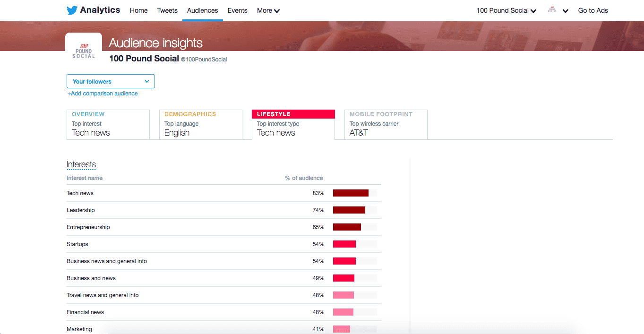Click the 100 Pound Social profile logo

(x=84, y=51)
